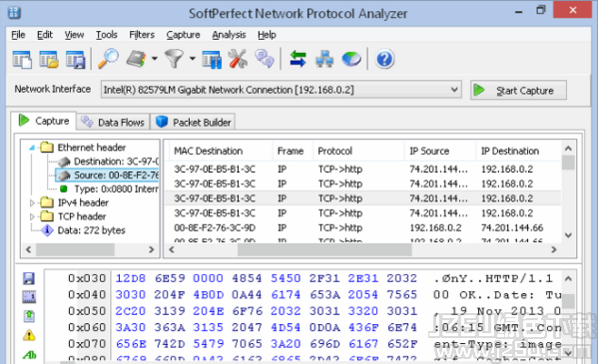Image resolution: width=598 pixels, height=364 pixels.
Task: Open the Capture menu
Action: 183,35
